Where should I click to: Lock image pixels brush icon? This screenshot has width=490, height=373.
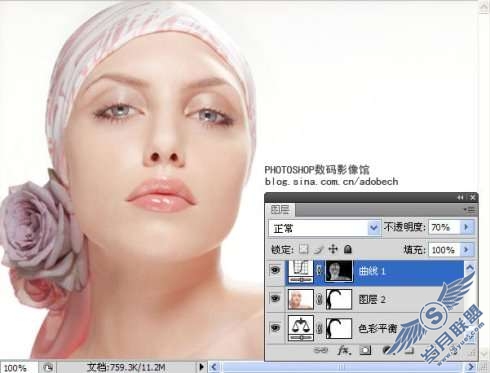pyautogui.click(x=319, y=249)
